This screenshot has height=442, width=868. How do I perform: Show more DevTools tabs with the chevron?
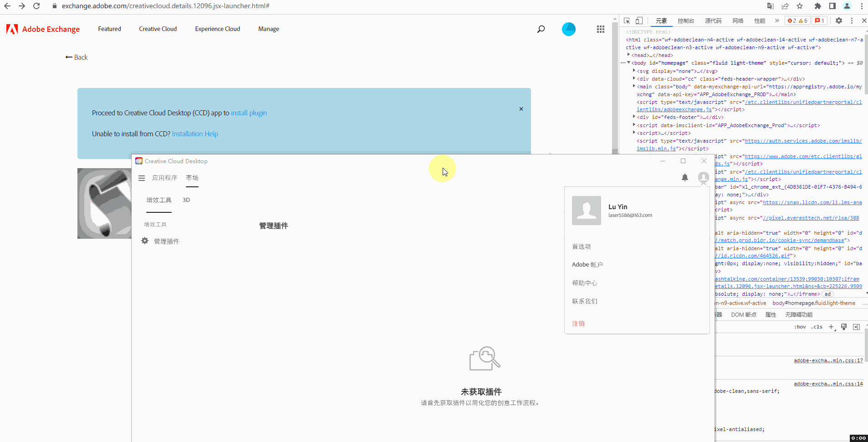pyautogui.click(x=777, y=21)
